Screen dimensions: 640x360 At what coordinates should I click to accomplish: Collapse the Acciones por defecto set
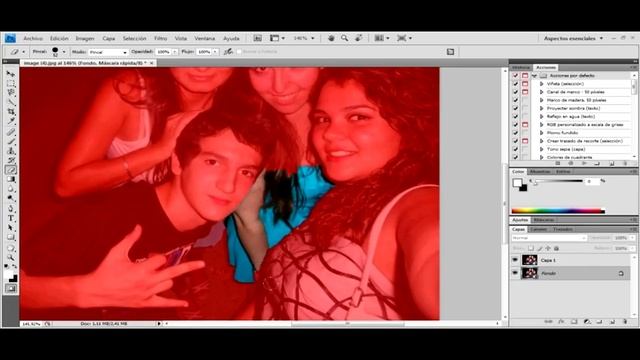click(534, 76)
